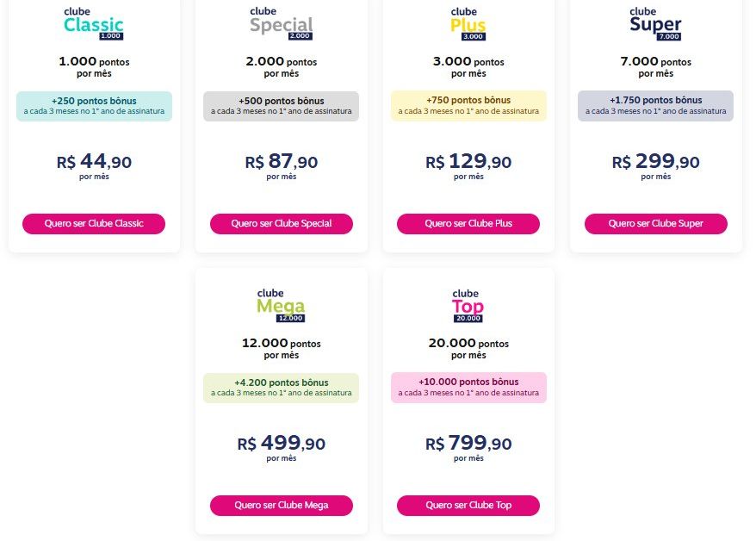
Task: Click the +1.750 pontos bônus banner
Action: click(x=655, y=106)
